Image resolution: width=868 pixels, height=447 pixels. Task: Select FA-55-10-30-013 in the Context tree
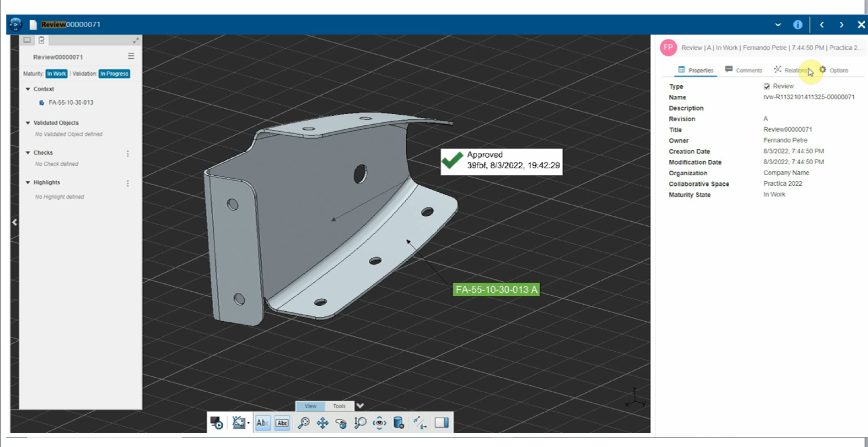(71, 102)
